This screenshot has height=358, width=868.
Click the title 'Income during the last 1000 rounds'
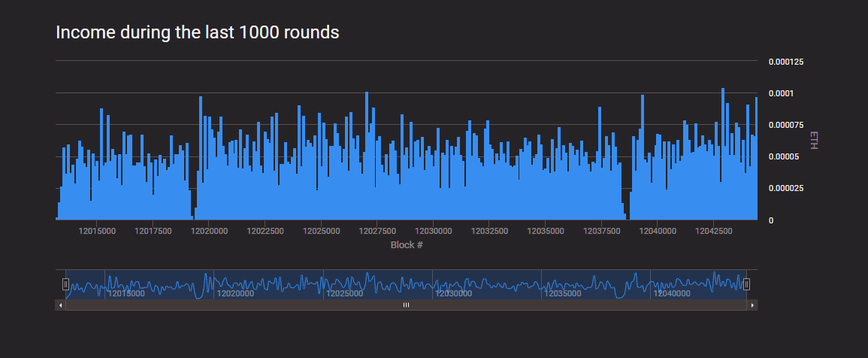[198, 32]
